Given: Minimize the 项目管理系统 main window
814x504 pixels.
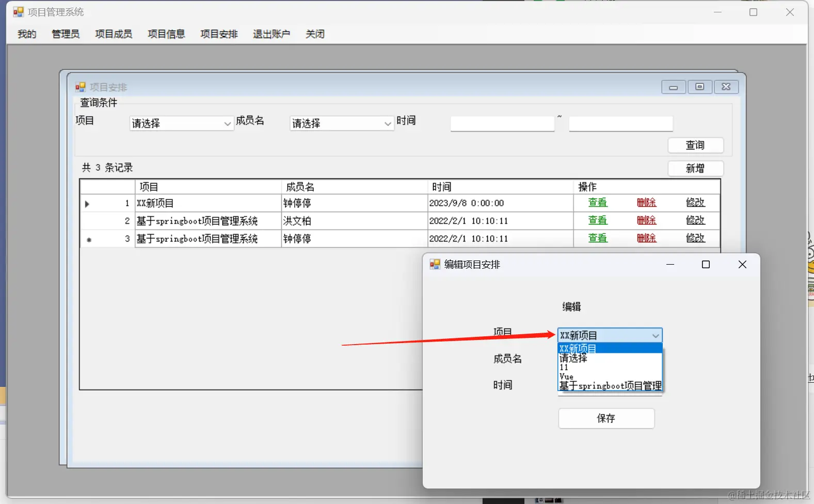Looking at the screenshot, I should point(717,12).
